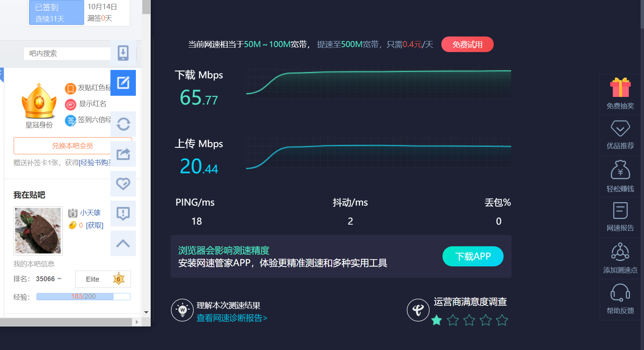The height and width of the screenshot is (350, 644).
Task: Open 帮助反馈 headset icon
Action: tap(620, 293)
